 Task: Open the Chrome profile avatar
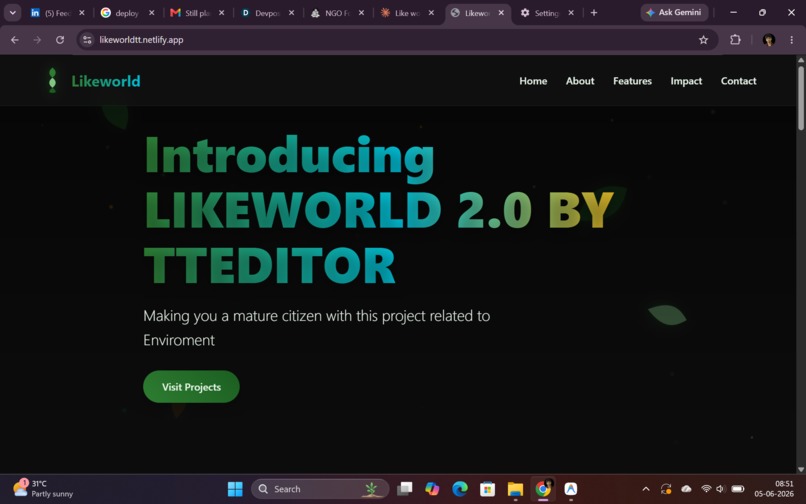tap(768, 40)
